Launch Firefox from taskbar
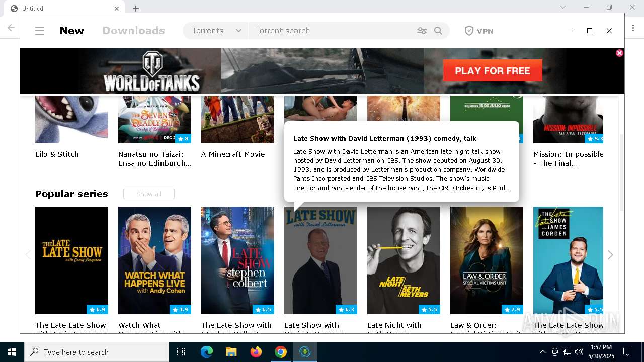The height and width of the screenshot is (362, 644). [x=256, y=352]
